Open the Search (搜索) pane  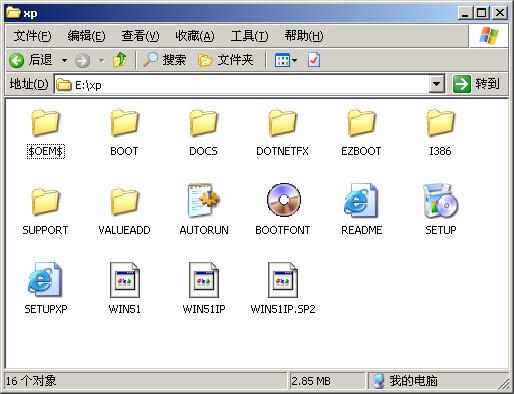(x=165, y=60)
